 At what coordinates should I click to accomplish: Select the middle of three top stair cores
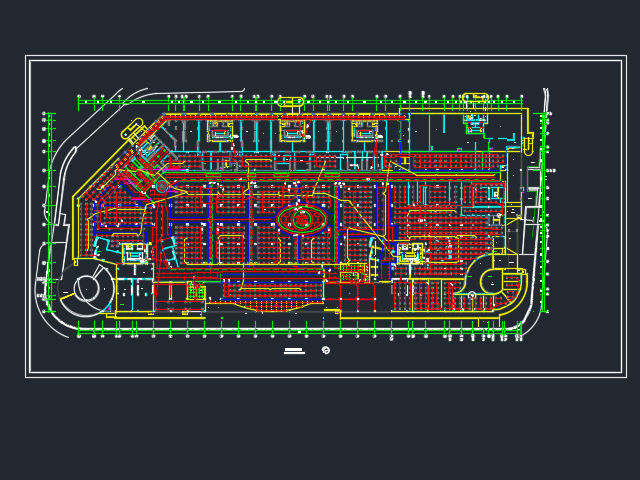pos(292,131)
